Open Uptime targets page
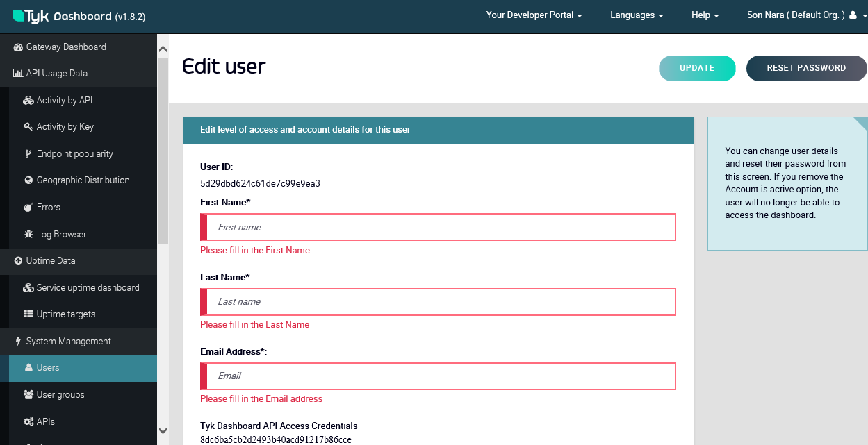This screenshot has height=445, width=868. click(x=83, y=314)
